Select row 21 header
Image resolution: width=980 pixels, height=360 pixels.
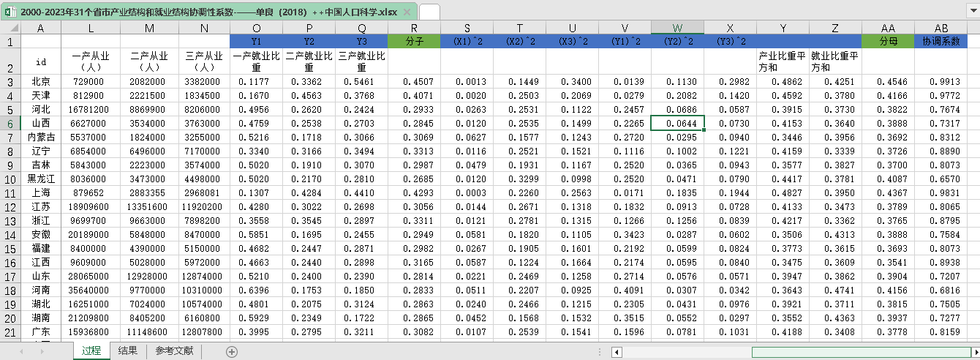pos(10,333)
